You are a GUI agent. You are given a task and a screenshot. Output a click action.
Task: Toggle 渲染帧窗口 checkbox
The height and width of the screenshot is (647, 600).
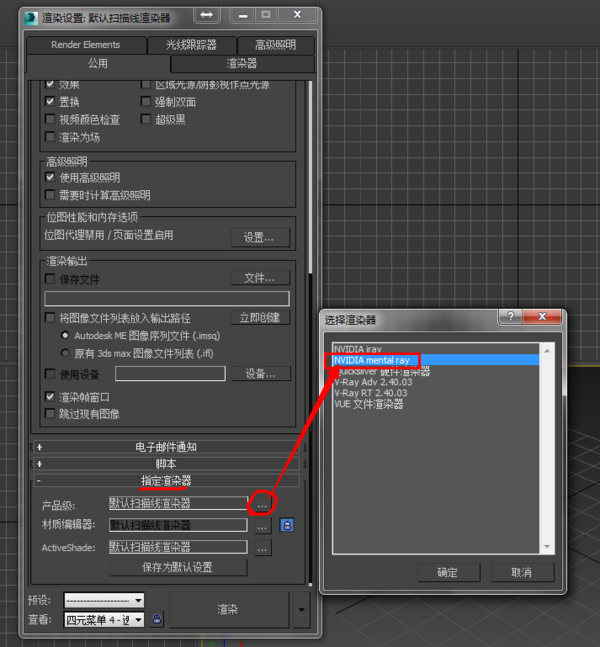point(50,397)
